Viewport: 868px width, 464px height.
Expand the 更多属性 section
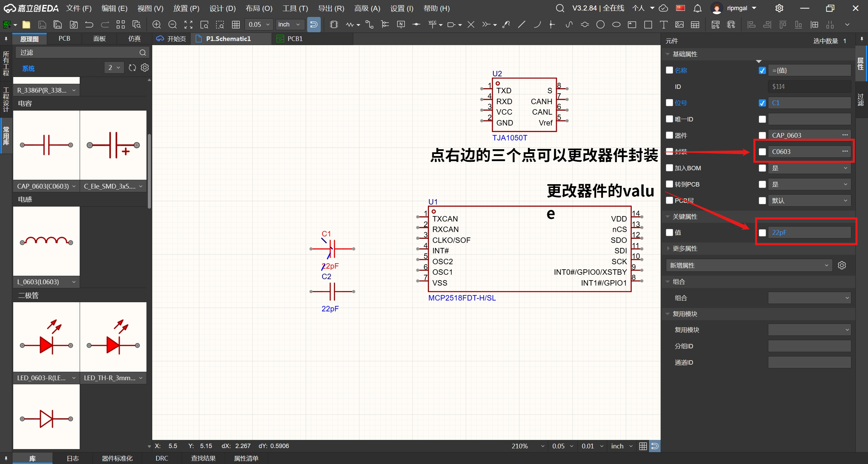(685, 249)
